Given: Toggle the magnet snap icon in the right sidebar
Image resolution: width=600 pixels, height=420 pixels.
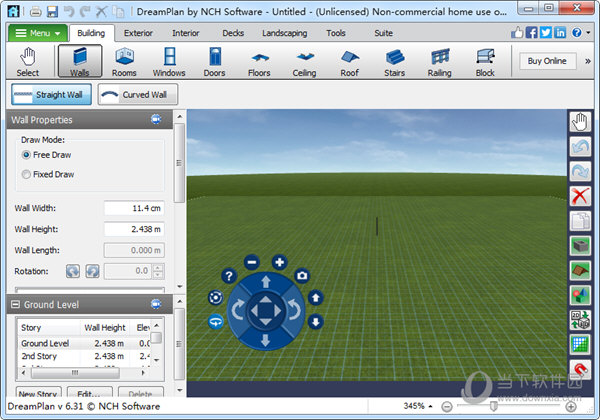Looking at the screenshot, I should (x=580, y=369).
